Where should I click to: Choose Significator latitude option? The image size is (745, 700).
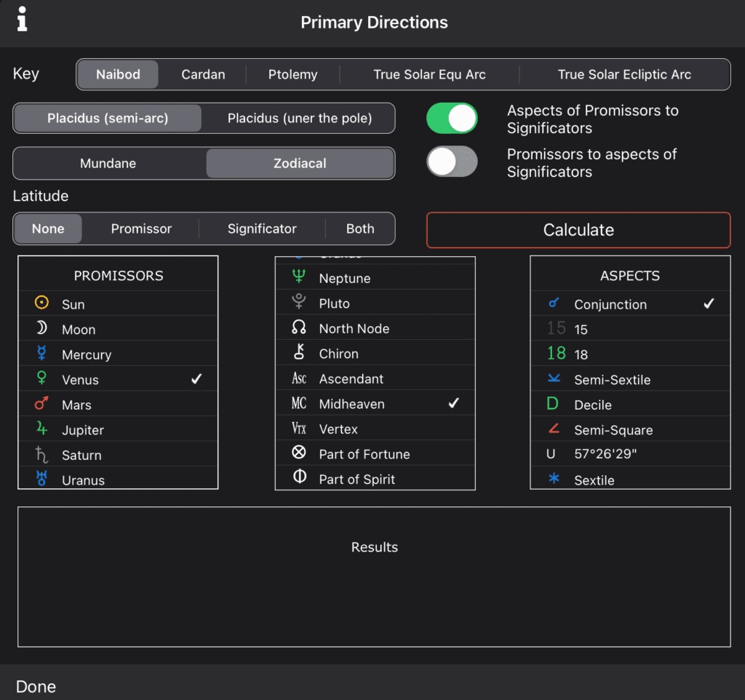tap(261, 228)
